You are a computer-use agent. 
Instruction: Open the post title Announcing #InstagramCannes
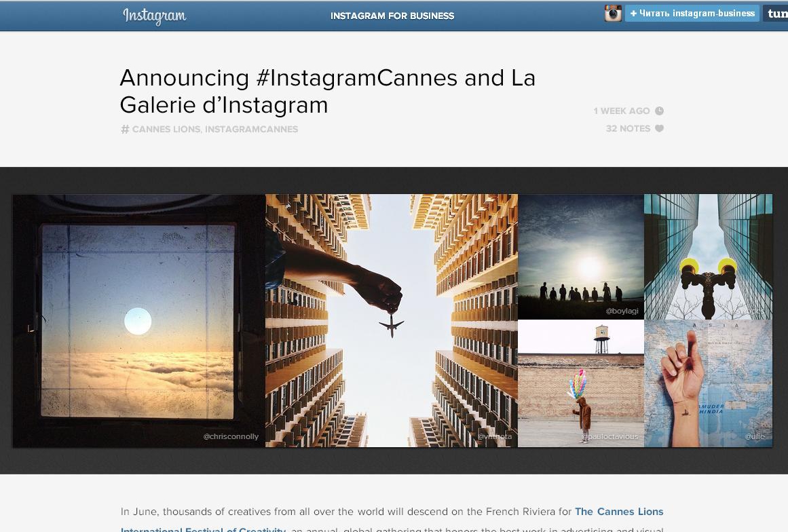(328, 92)
